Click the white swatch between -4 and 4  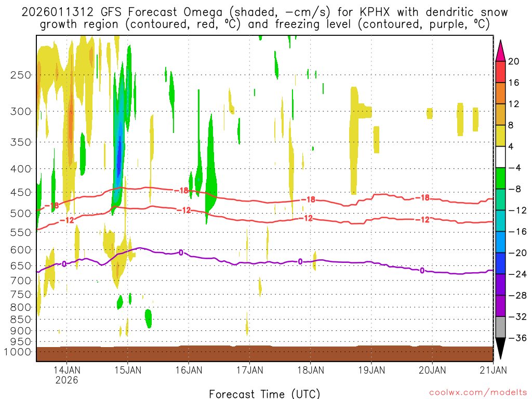point(500,157)
